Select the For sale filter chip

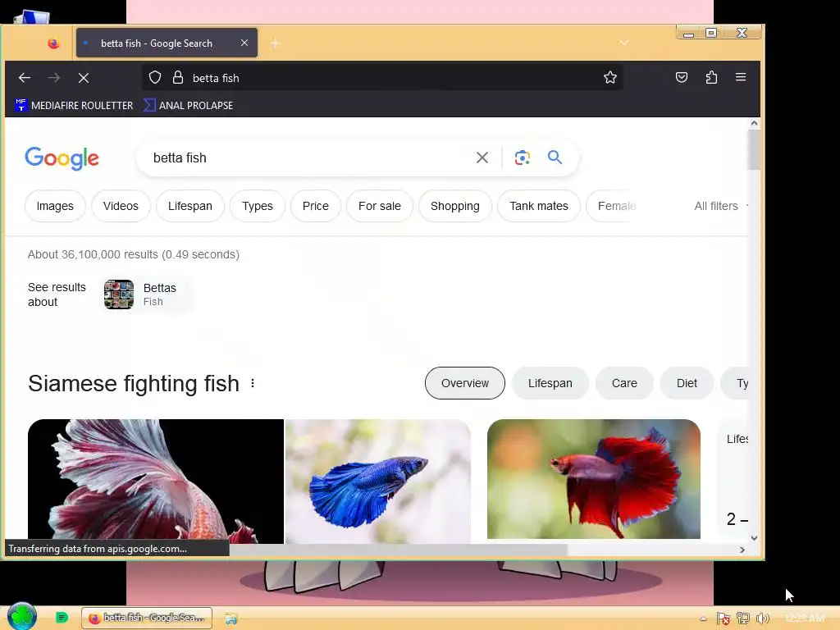tap(379, 206)
